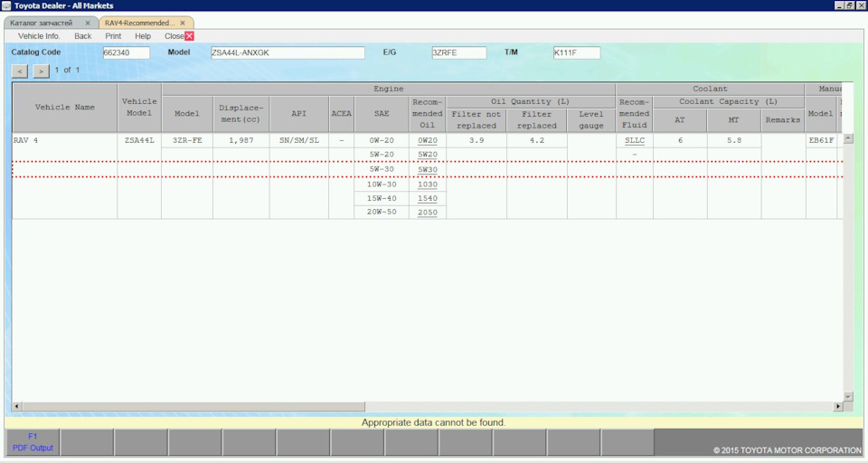Open the 2050 recommended oil link
Viewport: 868px width, 464px height.
[x=428, y=213]
